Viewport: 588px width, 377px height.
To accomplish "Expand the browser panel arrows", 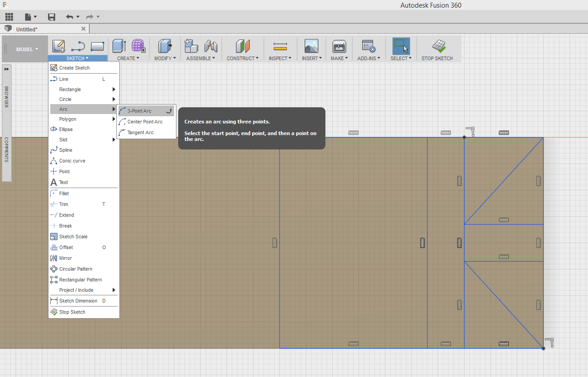I will (x=7, y=69).
